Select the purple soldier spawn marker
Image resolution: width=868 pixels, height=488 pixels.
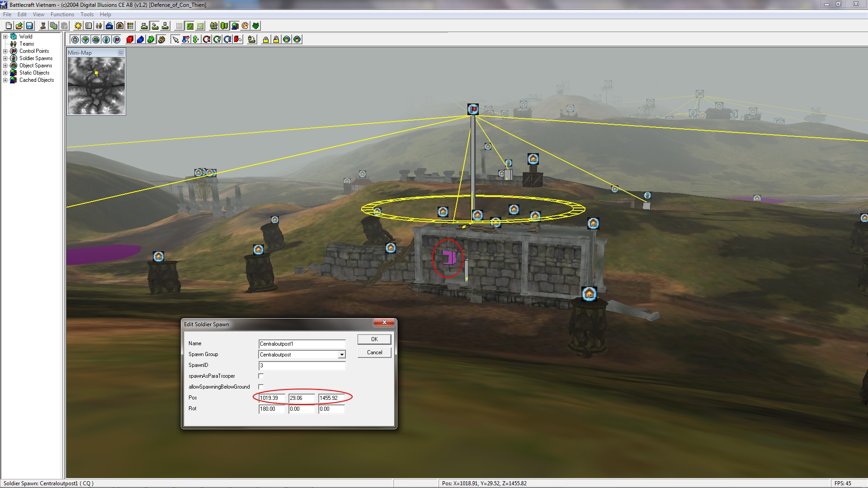[x=449, y=258]
